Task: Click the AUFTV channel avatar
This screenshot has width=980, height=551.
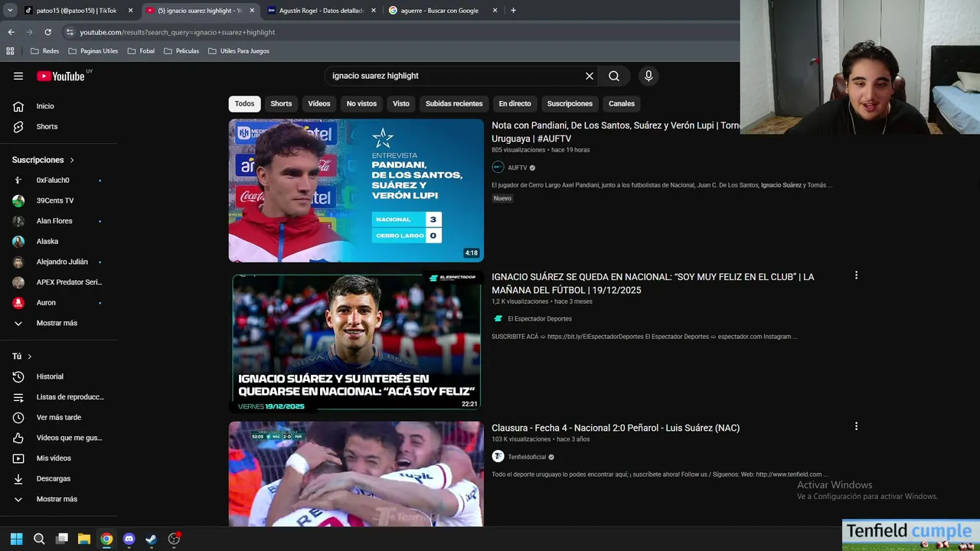Action: click(x=498, y=168)
